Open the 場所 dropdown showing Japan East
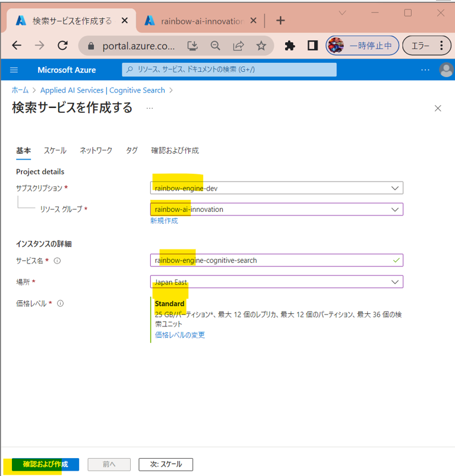The width and height of the screenshot is (455, 476). click(277, 282)
